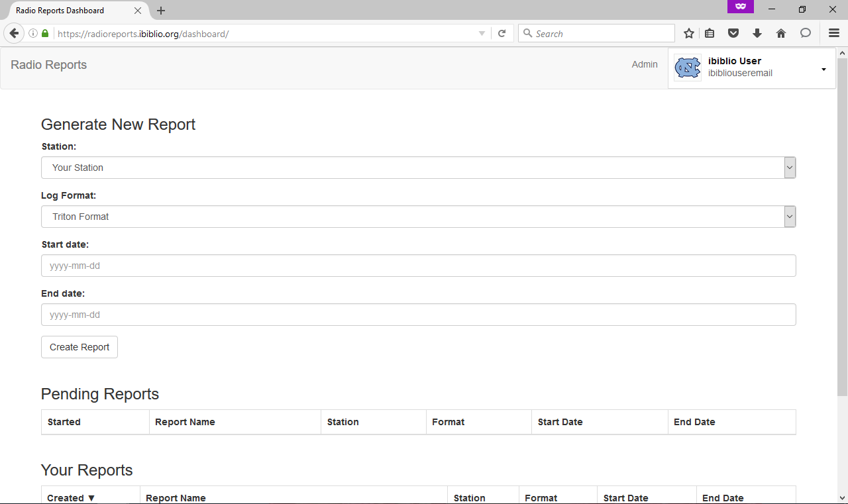
Task: Click the green padlock security icon
Action: coord(45,34)
